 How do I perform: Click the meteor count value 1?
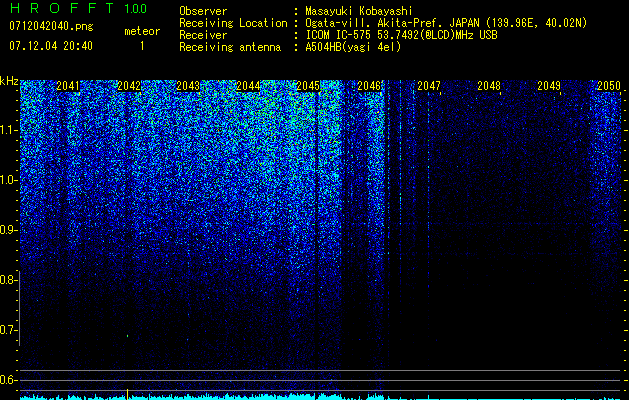tap(142, 46)
